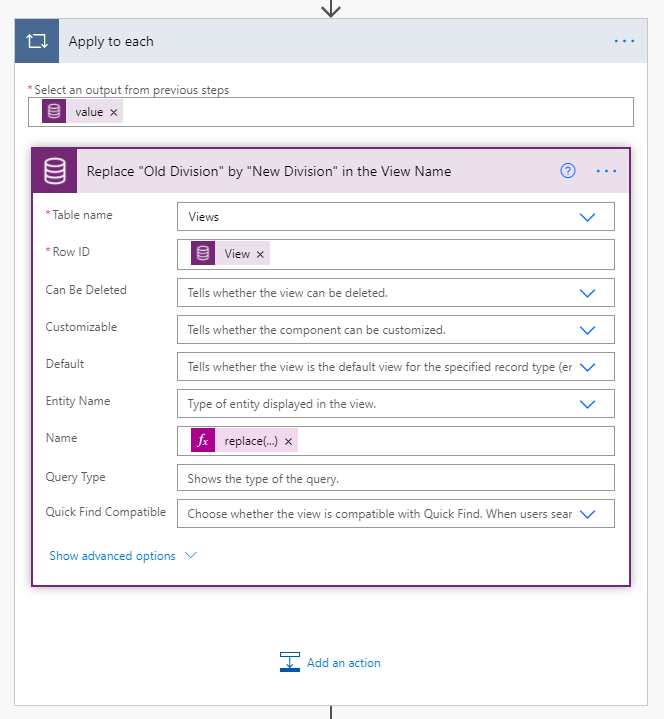Viewport: 664px width, 719px height.
Task: Click the Apply to each loop icon
Action: [37, 42]
